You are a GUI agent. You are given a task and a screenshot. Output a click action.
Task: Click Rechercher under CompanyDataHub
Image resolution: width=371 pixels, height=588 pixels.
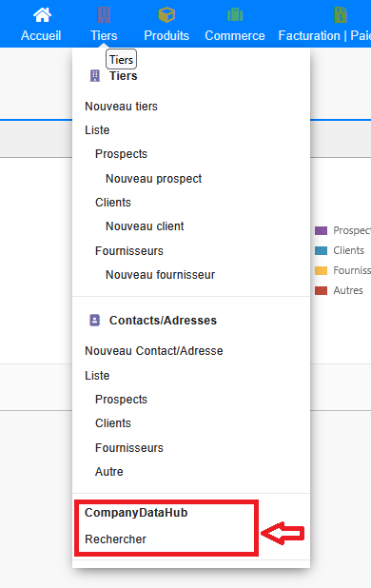click(115, 539)
